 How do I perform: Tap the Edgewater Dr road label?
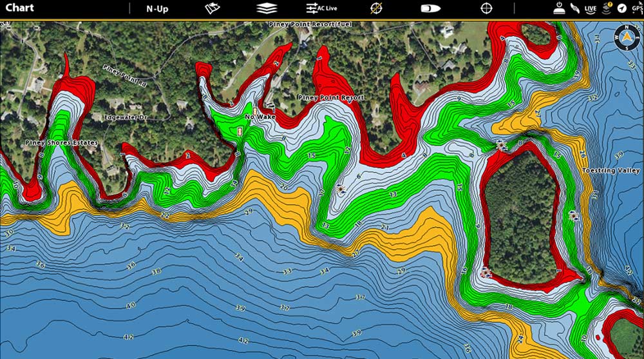tap(126, 117)
